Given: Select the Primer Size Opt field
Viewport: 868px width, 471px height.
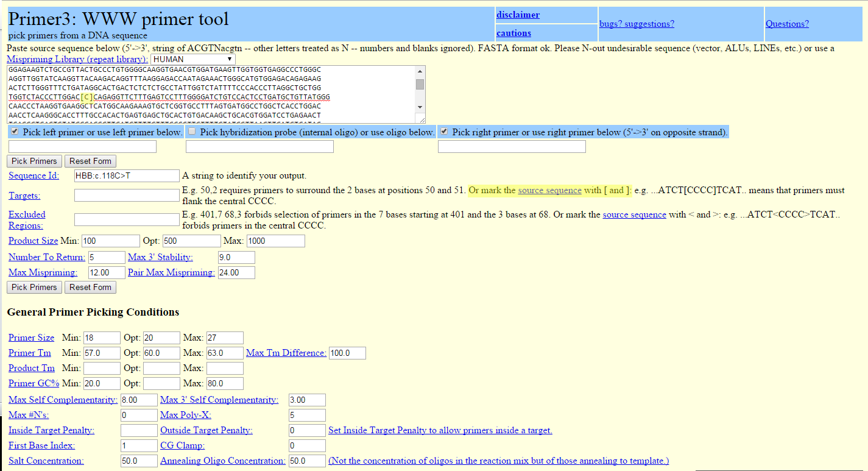Looking at the screenshot, I should (x=161, y=338).
